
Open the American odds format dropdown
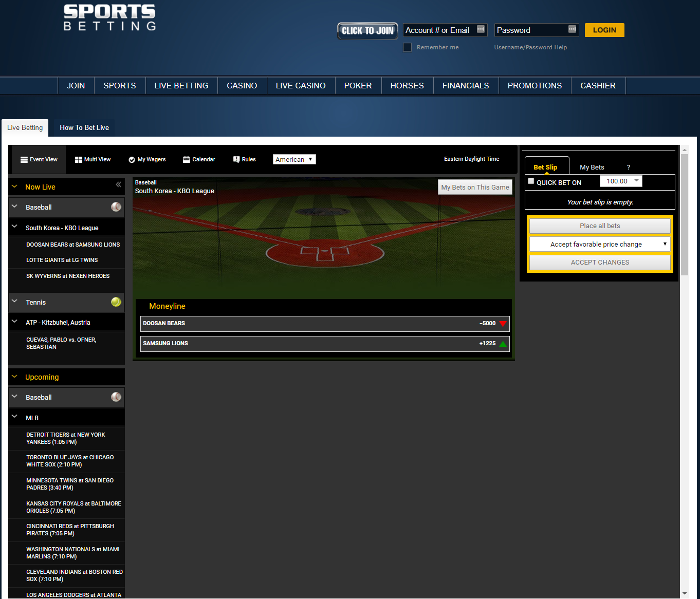tap(294, 159)
